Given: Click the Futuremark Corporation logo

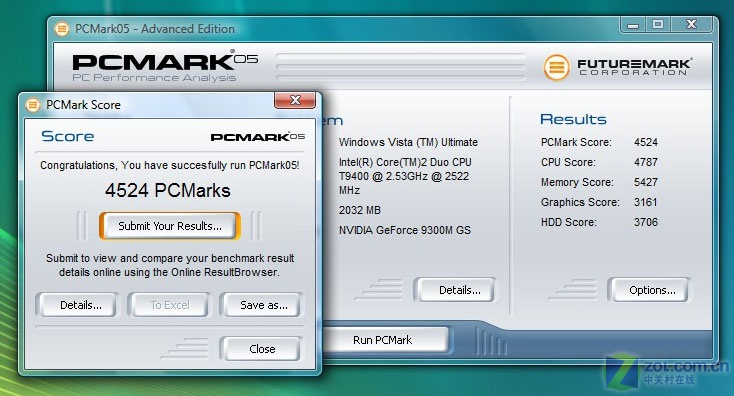Looking at the screenshot, I should point(617,67).
